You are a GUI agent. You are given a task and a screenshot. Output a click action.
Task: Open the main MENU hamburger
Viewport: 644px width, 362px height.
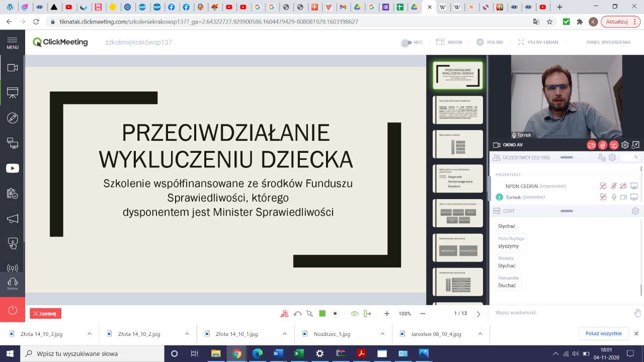coord(13,42)
